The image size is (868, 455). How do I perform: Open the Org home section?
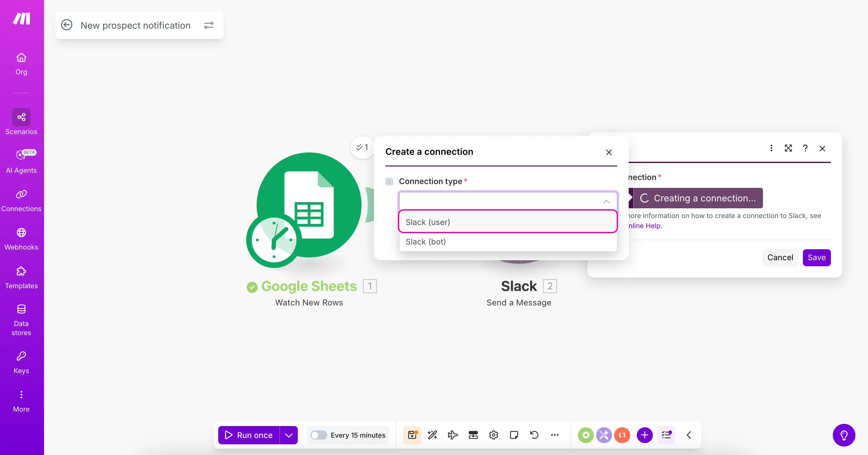(21, 64)
